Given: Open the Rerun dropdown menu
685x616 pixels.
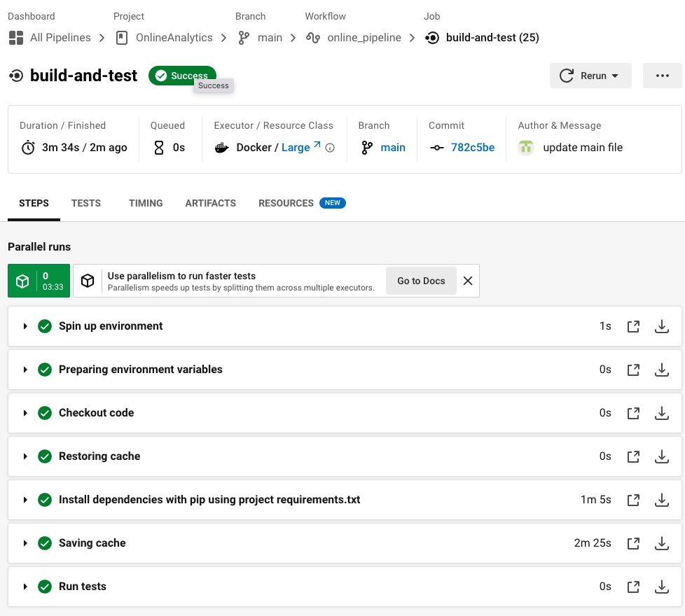Looking at the screenshot, I should tap(590, 76).
